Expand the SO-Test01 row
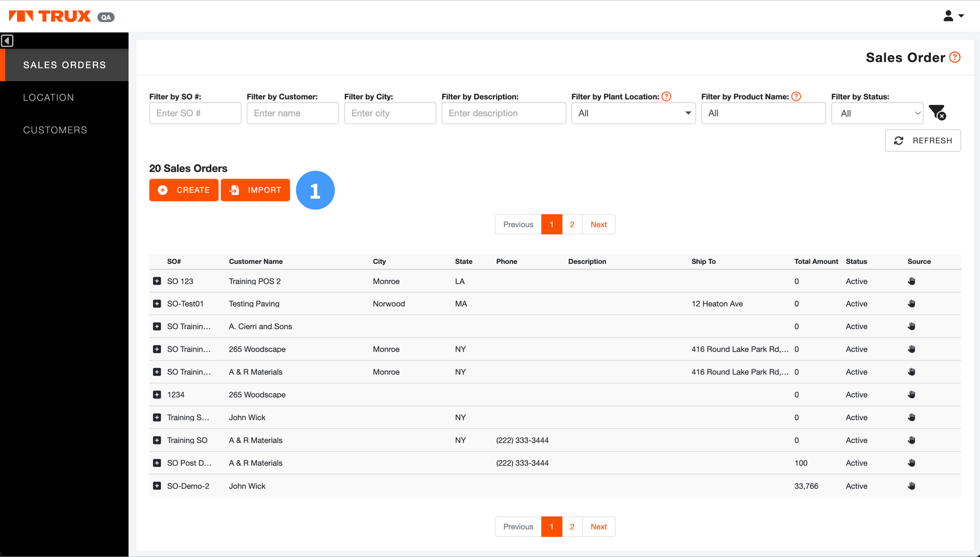The height and width of the screenshot is (557, 980). [x=157, y=303]
